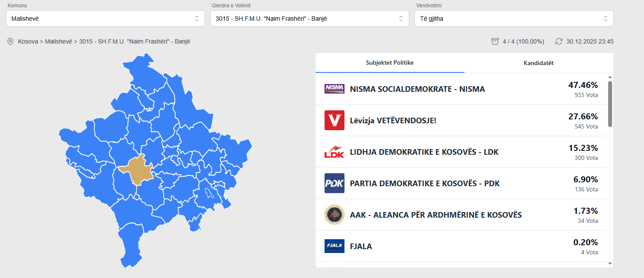Click the scroll down arrow of results list
The image size is (644, 278).
(x=610, y=263)
